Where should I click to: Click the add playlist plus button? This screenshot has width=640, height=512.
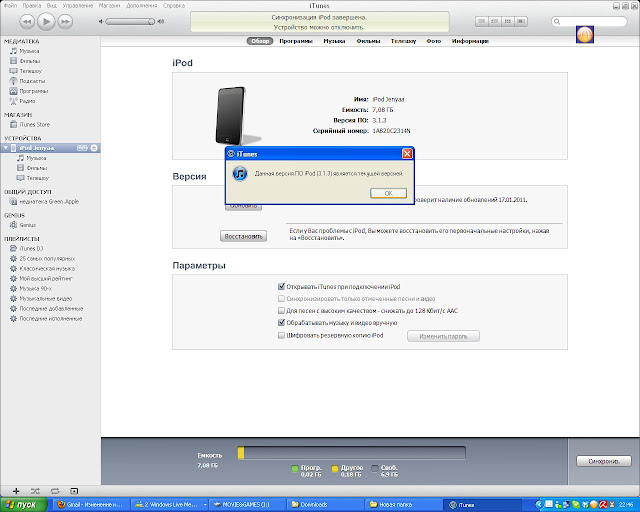[x=16, y=491]
